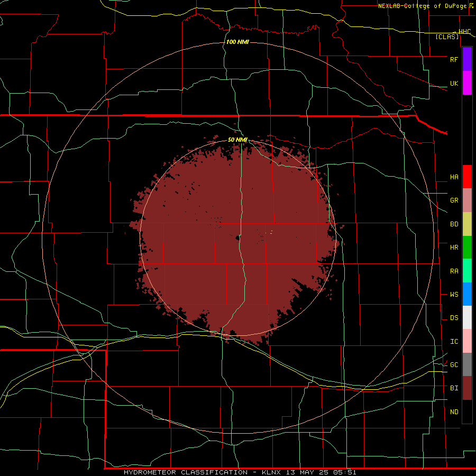Click the DS legend label
476x476 pixels.
pyautogui.click(x=454, y=318)
